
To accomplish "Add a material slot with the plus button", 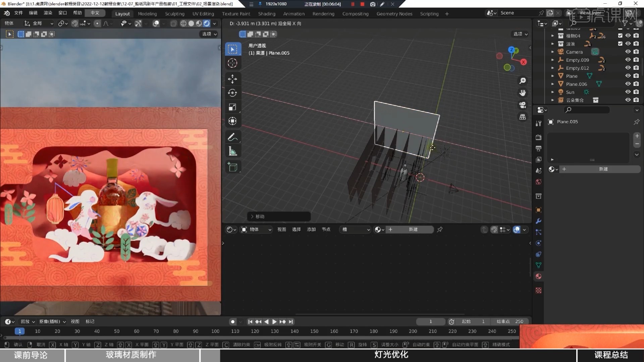I will pos(637,136).
